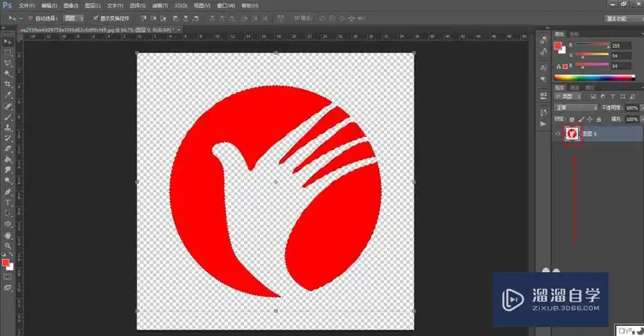Switch to the 色板 panel tab
The image size is (644, 336).
click(x=574, y=34)
